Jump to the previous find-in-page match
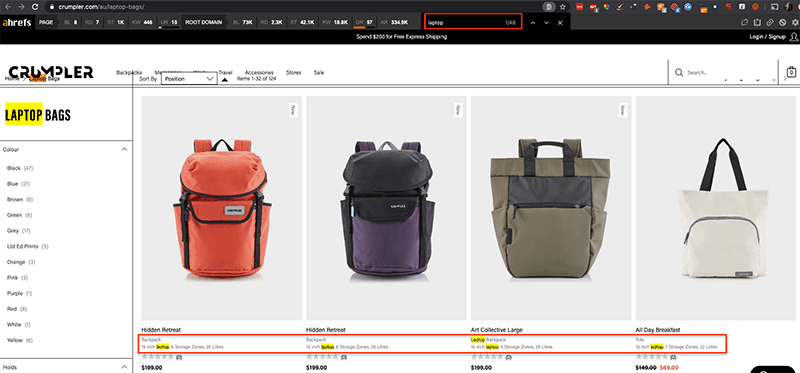800x373 pixels. 533,23
